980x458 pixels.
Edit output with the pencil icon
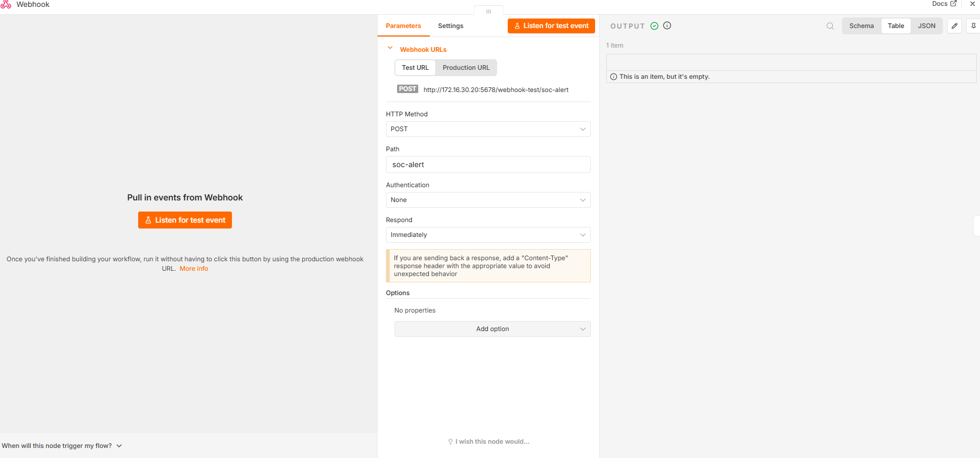[955, 26]
